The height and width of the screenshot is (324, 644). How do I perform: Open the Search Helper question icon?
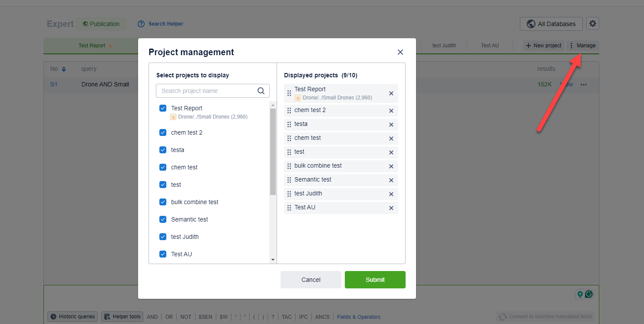141,24
